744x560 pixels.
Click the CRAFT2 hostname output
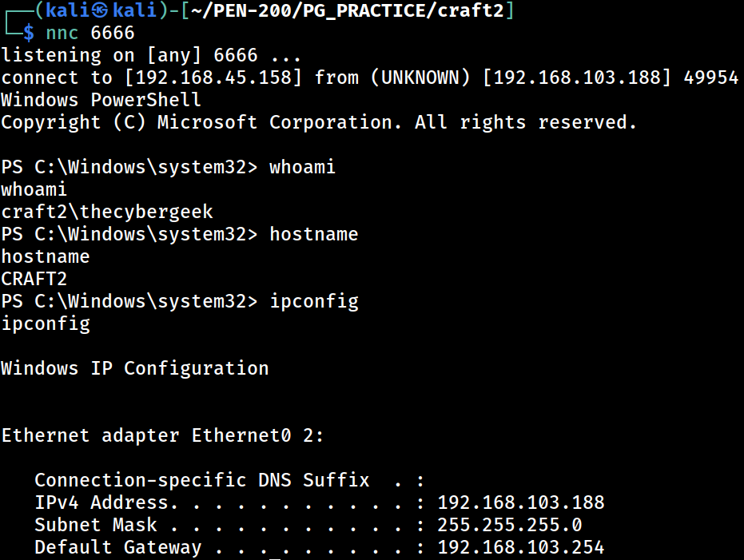34,279
